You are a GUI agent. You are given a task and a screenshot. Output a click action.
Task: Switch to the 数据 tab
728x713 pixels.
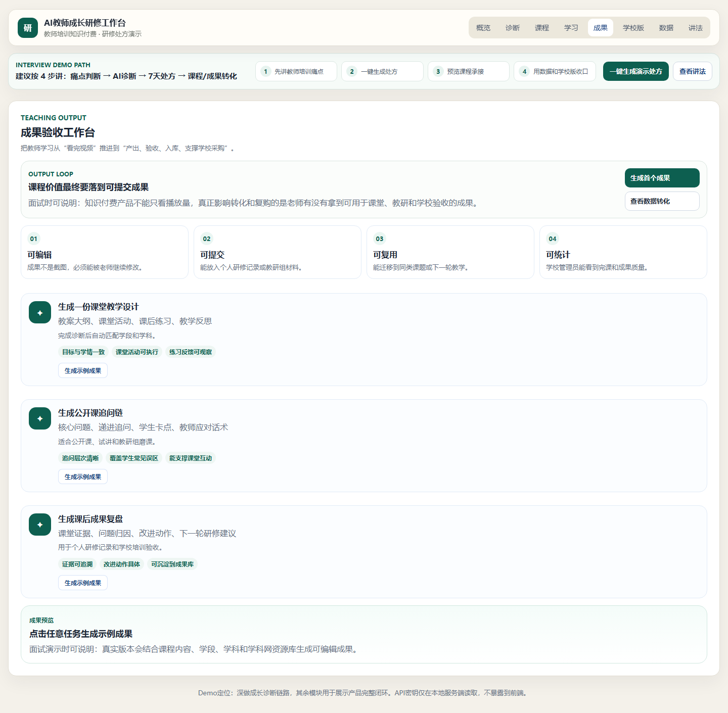[666, 28]
